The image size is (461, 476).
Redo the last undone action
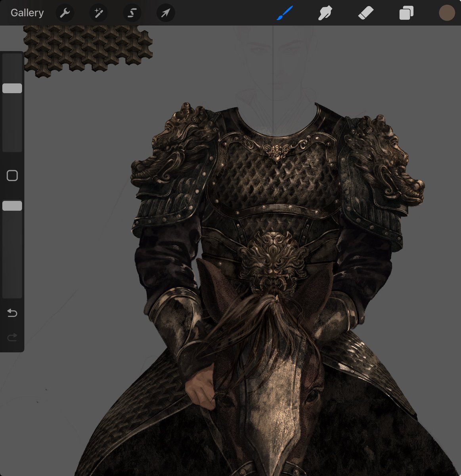[12, 337]
